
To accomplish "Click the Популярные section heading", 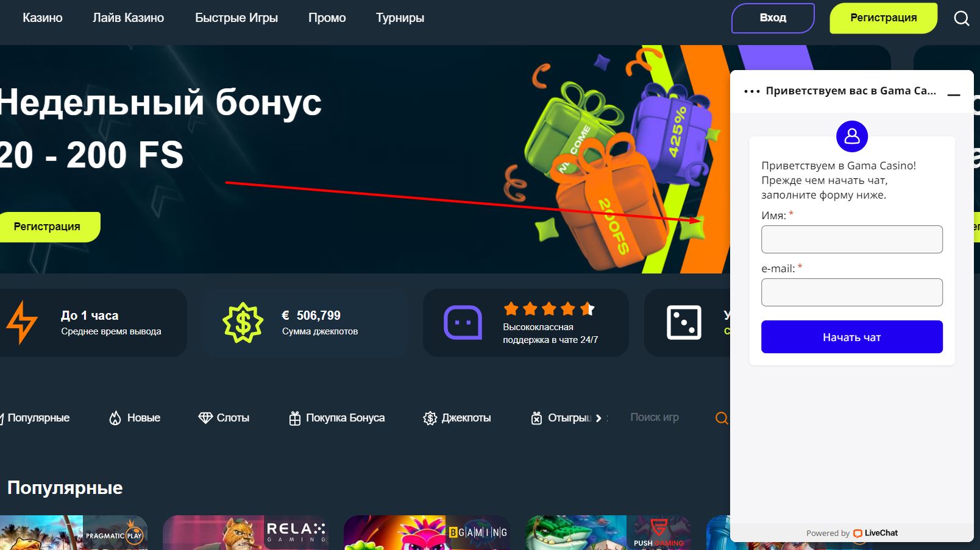I will tap(65, 488).
